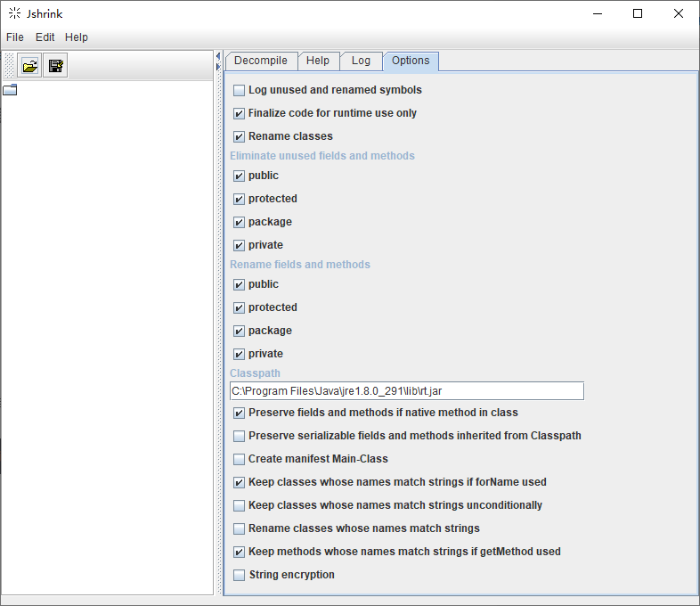
Task: Click the open folder toolbar icon
Action: tap(29, 66)
